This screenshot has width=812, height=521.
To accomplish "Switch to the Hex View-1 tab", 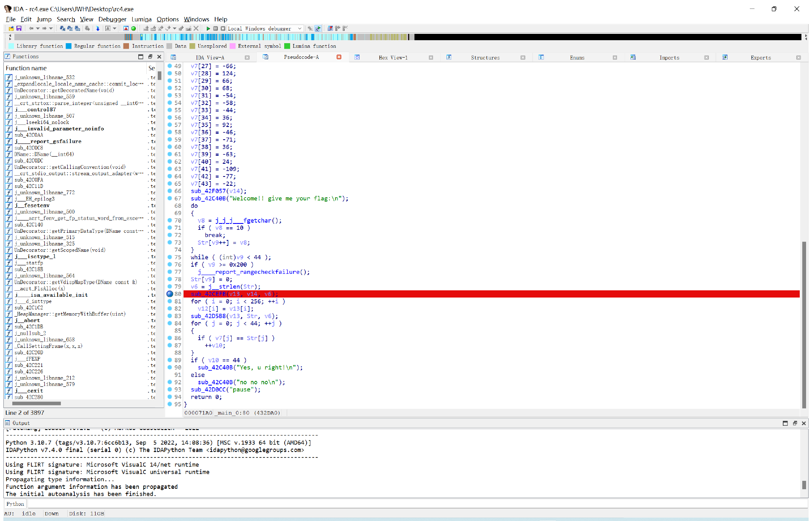I will coord(393,58).
